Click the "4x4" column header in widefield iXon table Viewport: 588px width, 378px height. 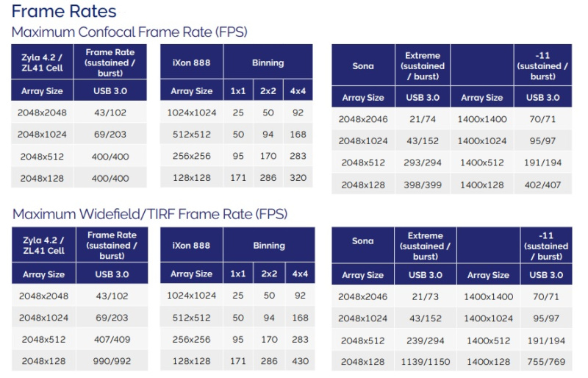[298, 274]
